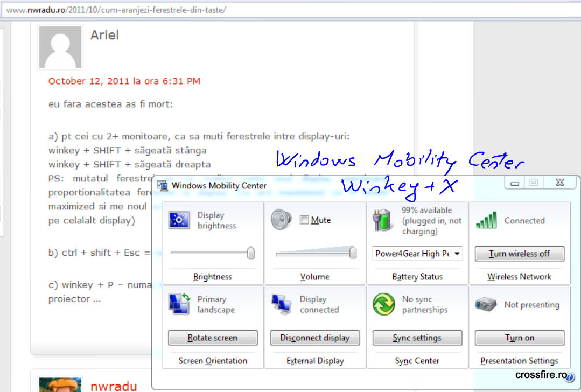Click the 'No sync partnerships' text
Image resolution: width=581 pixels, height=392 pixels.
[x=425, y=304]
